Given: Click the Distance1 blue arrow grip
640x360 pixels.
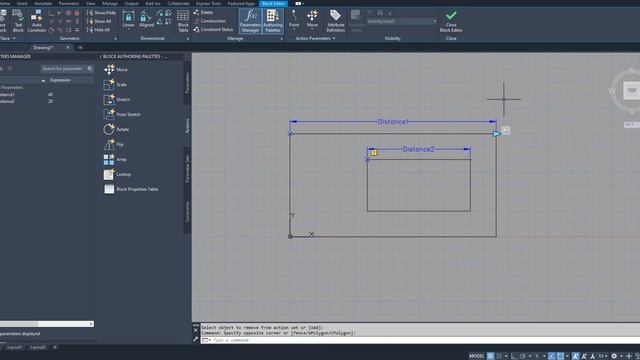Looking at the screenshot, I should [x=496, y=134].
